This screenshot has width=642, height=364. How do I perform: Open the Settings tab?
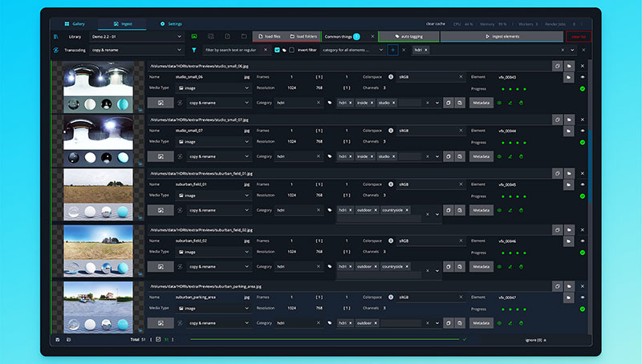coord(171,24)
